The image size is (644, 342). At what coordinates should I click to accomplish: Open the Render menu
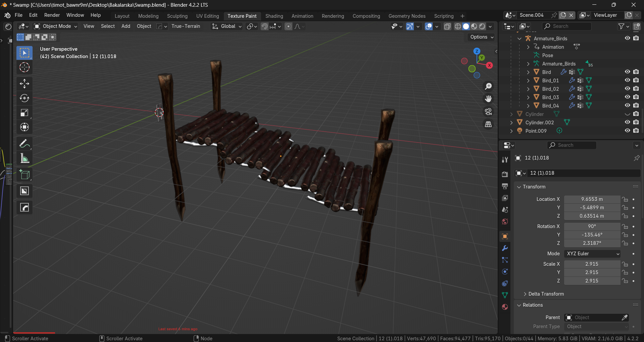point(52,15)
